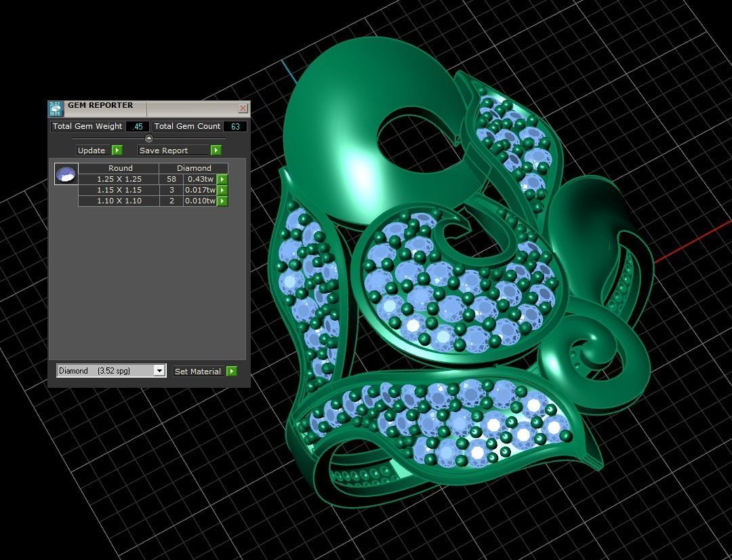Click the Total Gem Count label
The image size is (732, 560).
coord(188,127)
